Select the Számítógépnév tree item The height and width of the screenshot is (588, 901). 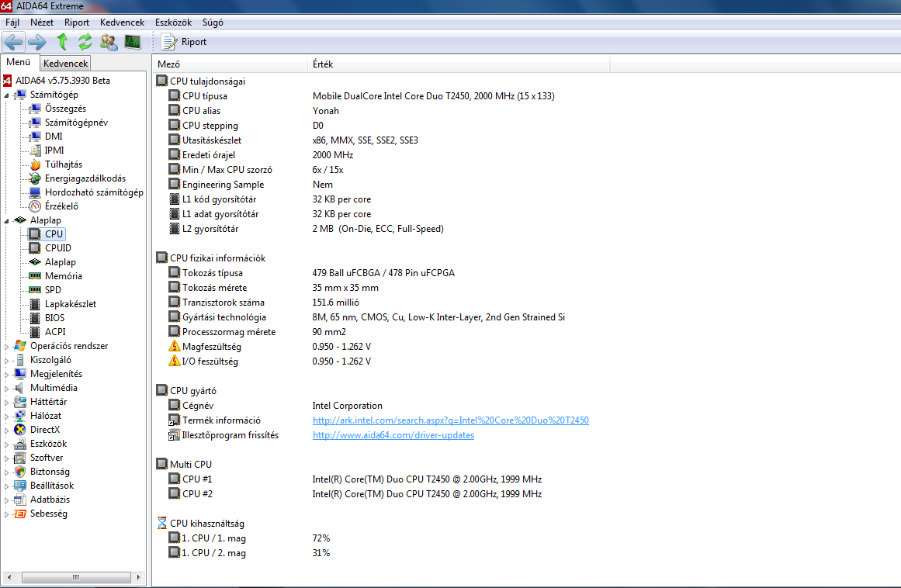click(76, 123)
